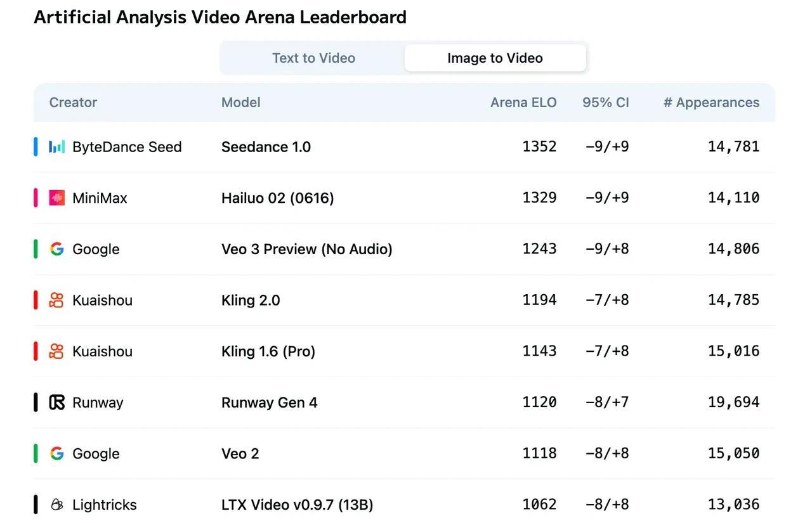Click the Lightricks logo icon
The height and width of the screenshot is (523, 812).
point(57,505)
